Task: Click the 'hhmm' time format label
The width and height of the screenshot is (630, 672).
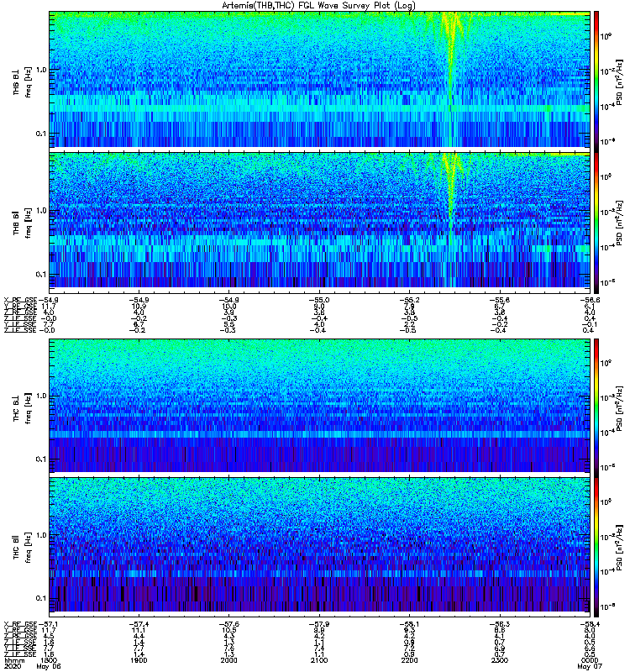Action: [x=14, y=660]
